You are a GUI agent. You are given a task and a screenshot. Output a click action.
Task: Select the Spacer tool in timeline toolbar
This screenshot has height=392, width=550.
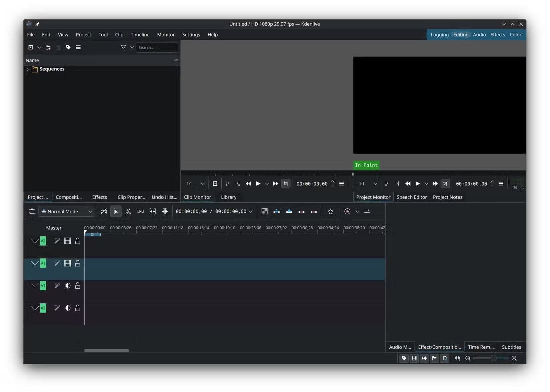[140, 211]
